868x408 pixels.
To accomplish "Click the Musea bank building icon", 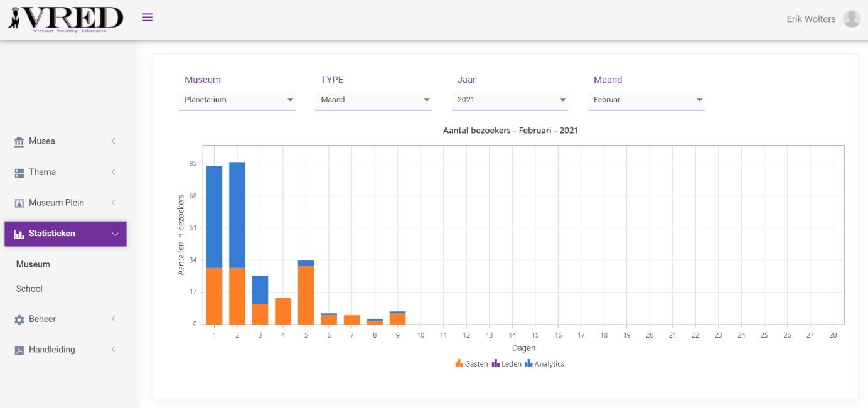I will pos(19,142).
